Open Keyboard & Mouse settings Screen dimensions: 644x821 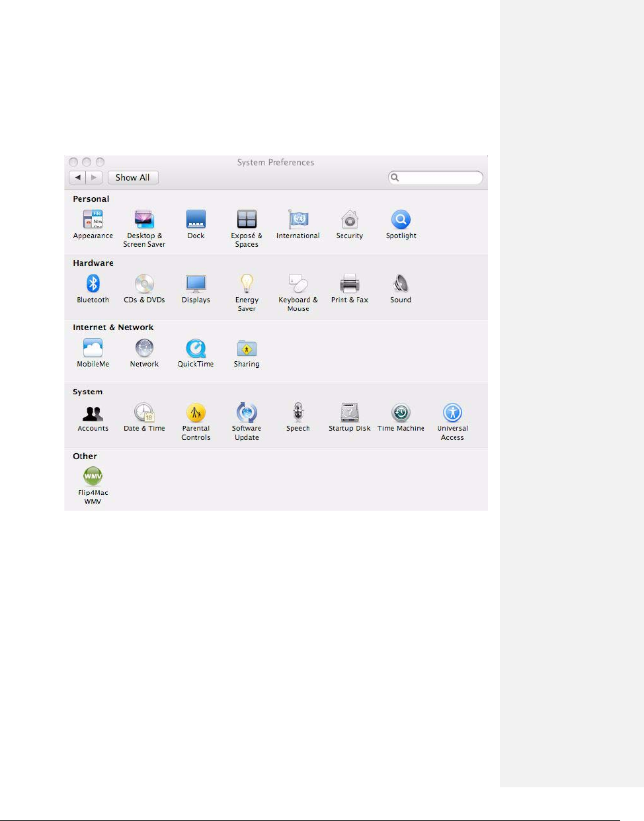tap(298, 284)
